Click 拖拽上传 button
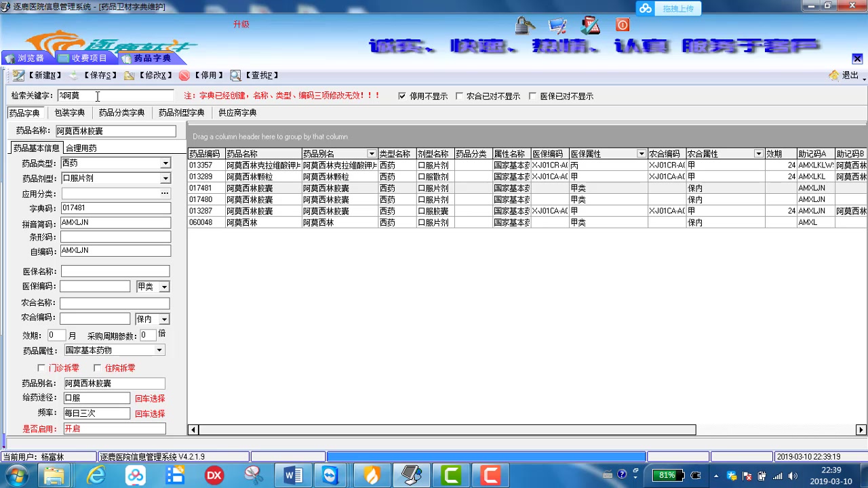The height and width of the screenshot is (488, 868). pos(678,8)
